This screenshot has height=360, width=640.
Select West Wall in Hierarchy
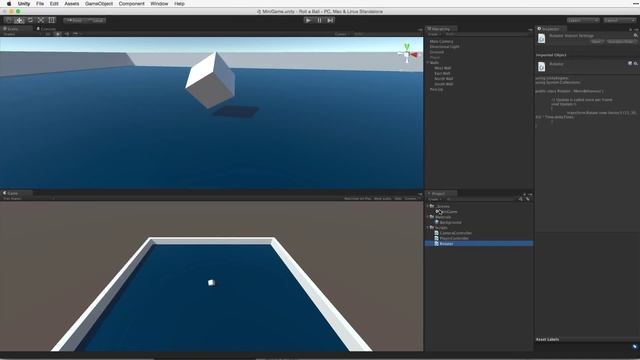point(442,68)
